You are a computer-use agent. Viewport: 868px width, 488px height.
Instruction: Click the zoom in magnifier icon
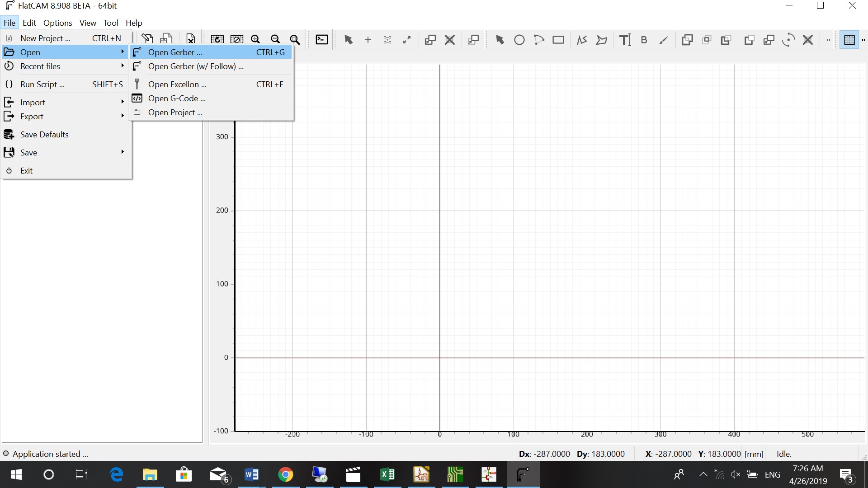click(255, 40)
